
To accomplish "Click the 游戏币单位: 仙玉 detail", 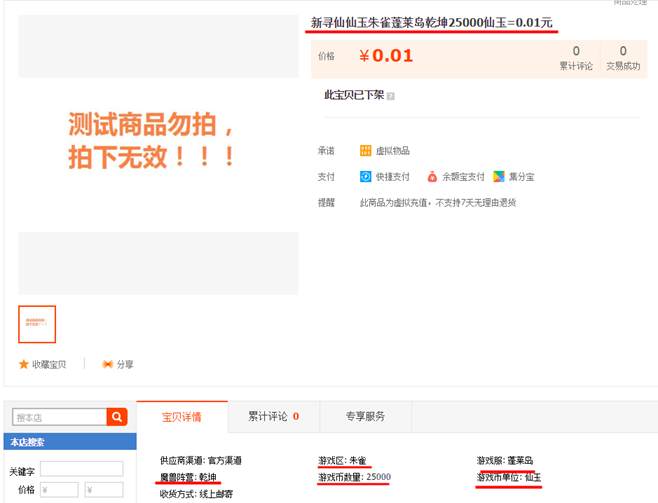I will click(509, 477).
